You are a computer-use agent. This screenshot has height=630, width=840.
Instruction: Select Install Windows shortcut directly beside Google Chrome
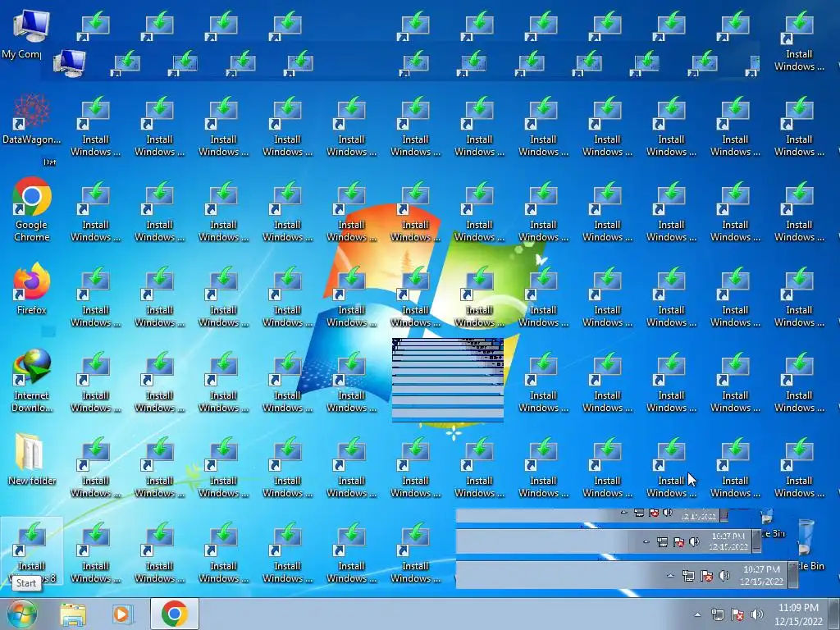click(x=95, y=213)
